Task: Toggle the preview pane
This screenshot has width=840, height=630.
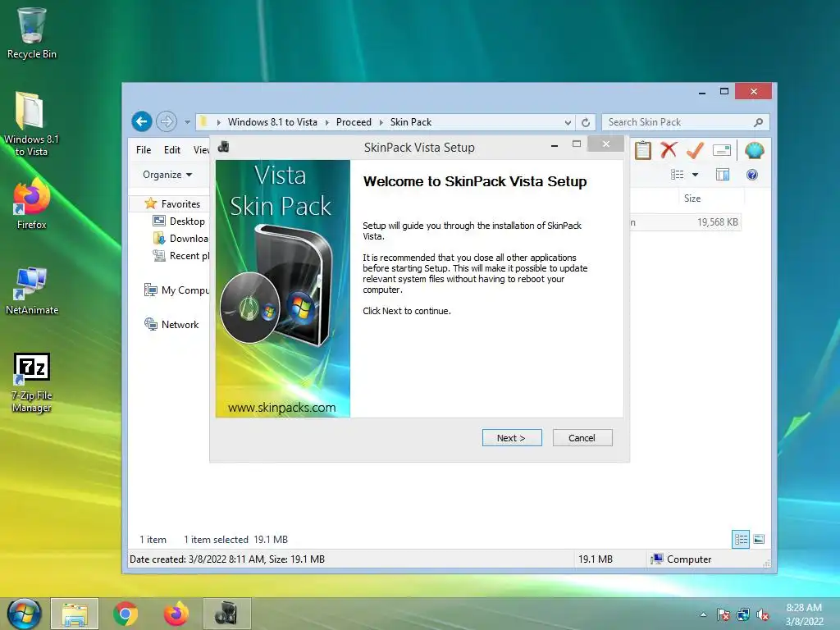Action: click(x=723, y=175)
